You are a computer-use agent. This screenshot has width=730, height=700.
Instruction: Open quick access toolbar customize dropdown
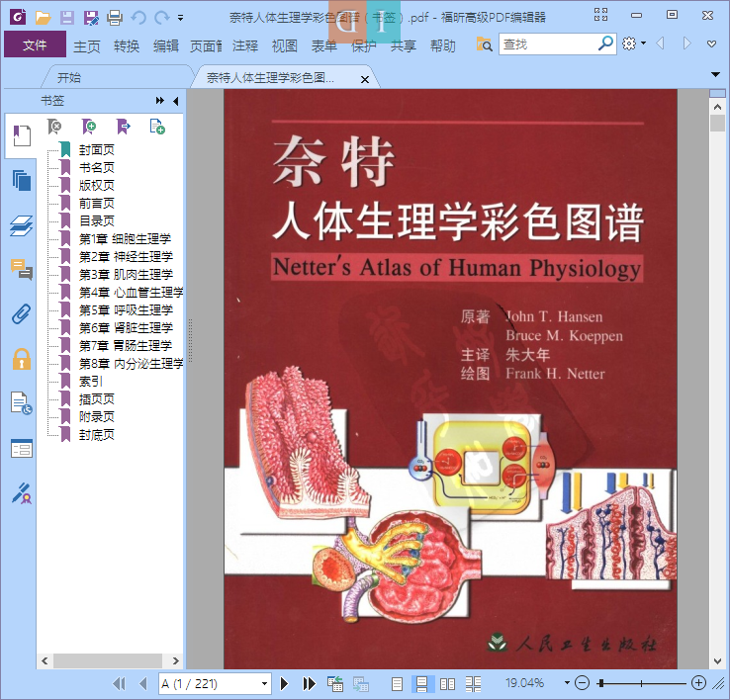[x=180, y=18]
